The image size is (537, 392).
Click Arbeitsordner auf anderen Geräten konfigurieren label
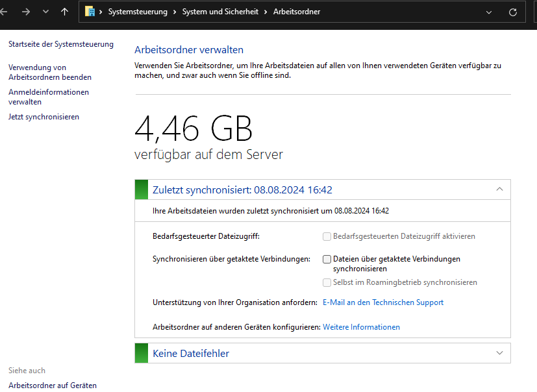point(236,327)
